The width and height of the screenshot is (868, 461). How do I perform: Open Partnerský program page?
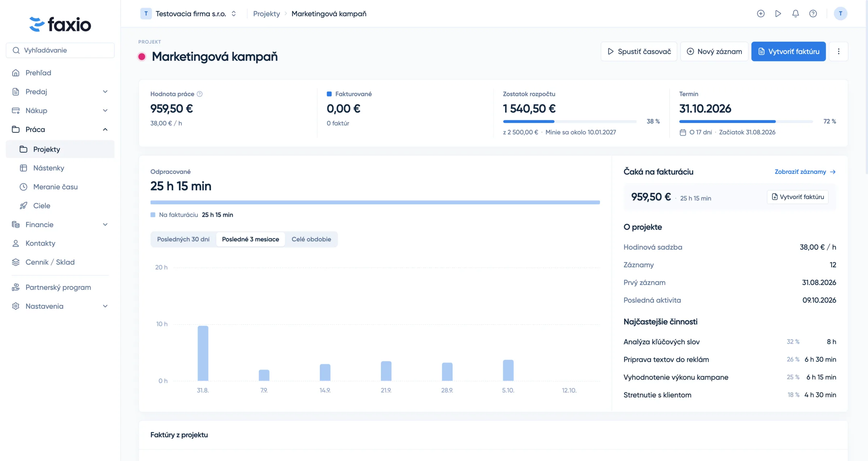pos(60,287)
